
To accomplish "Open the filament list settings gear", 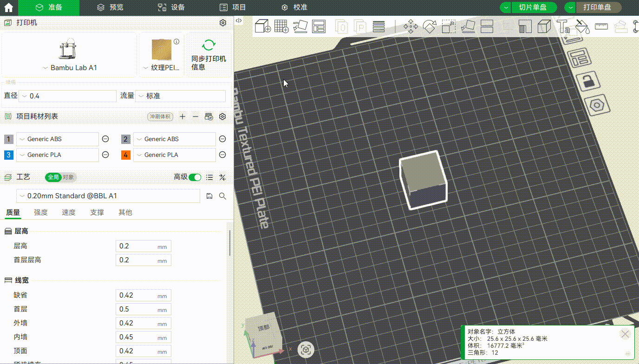I will tap(222, 117).
